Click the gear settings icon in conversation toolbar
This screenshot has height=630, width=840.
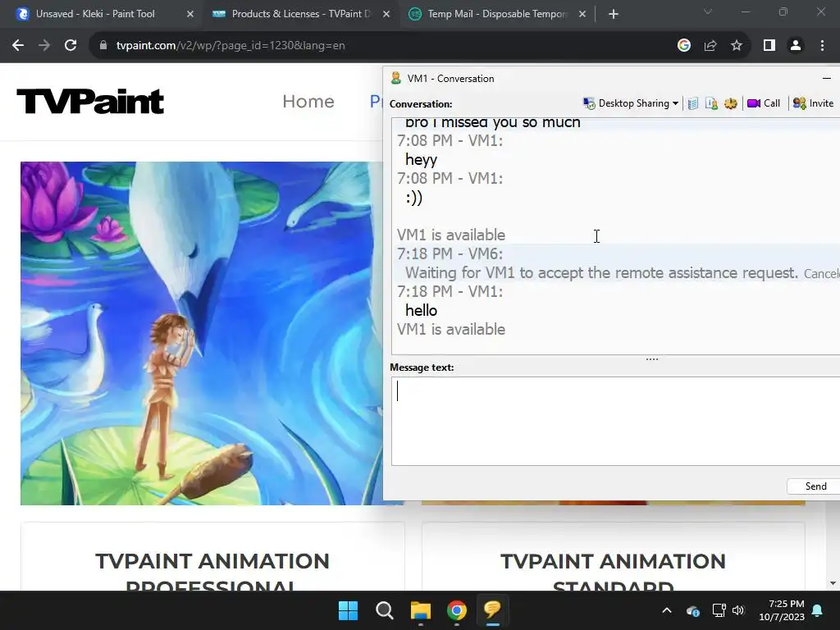(731, 103)
